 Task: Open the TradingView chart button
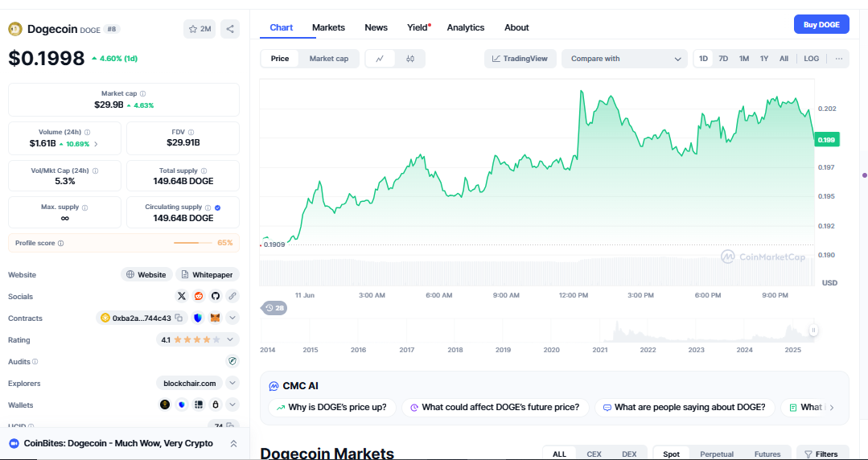click(520, 59)
